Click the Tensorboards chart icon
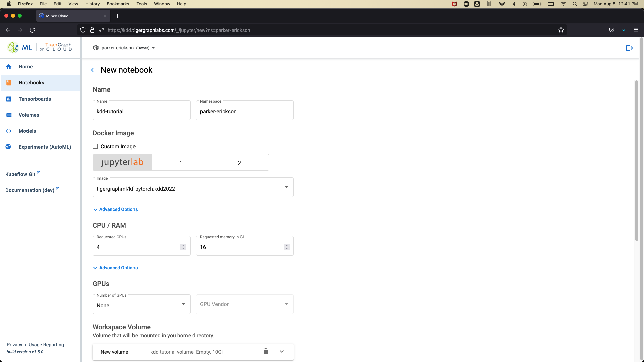Screen dimensions: 644x362 click(9, 99)
